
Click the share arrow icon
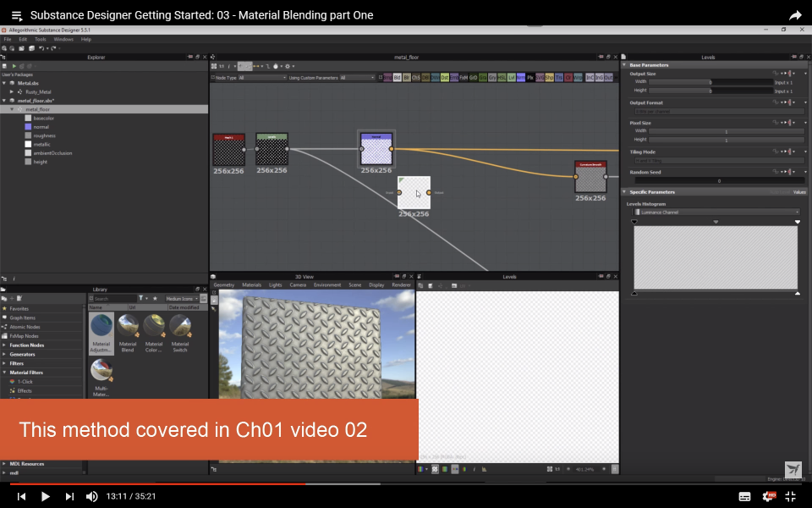[795, 15]
